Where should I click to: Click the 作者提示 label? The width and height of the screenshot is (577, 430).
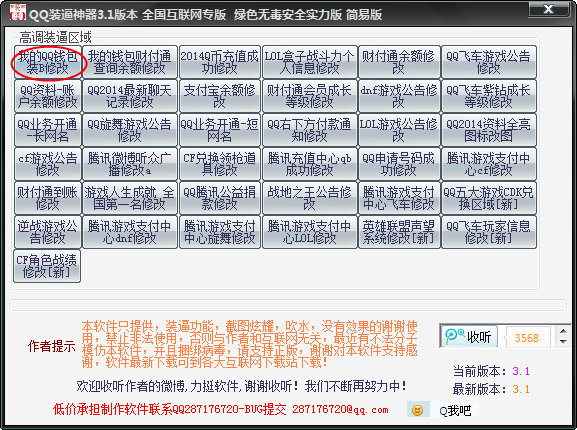52,346
